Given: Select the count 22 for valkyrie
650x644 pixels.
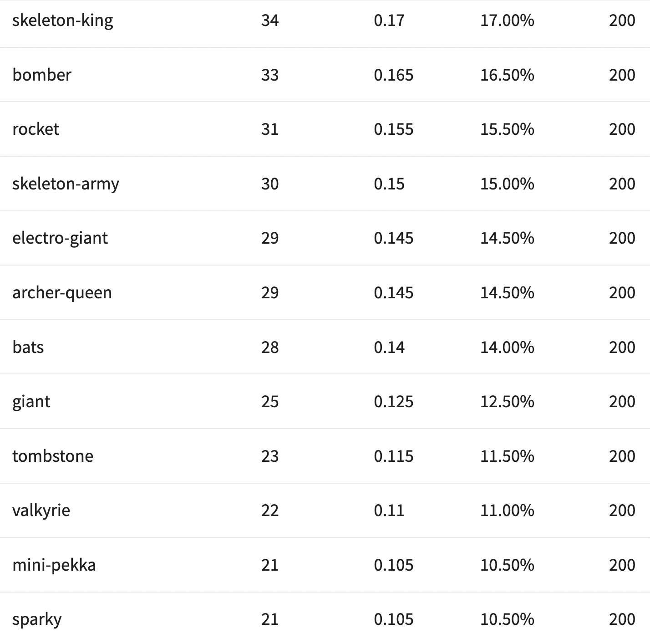Looking at the screenshot, I should tap(270, 511).
